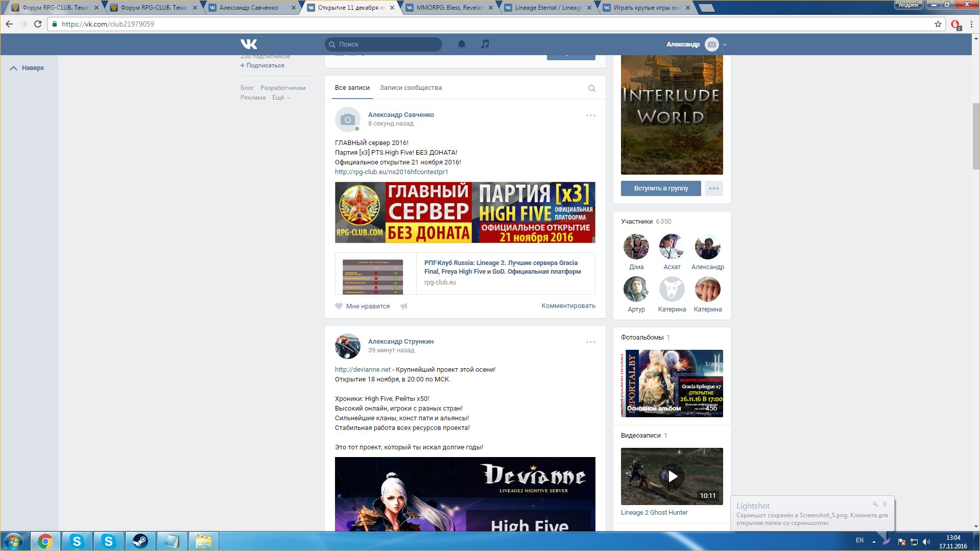Viewport: 980px width, 551px height.
Task: Click the Вступить в группу button
Action: point(661,188)
